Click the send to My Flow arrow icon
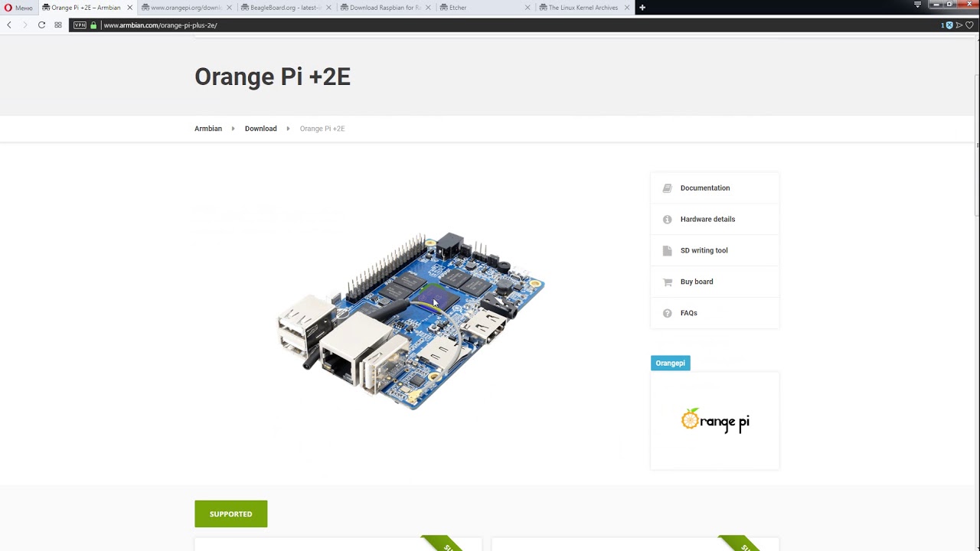This screenshot has width=980, height=551. [959, 25]
